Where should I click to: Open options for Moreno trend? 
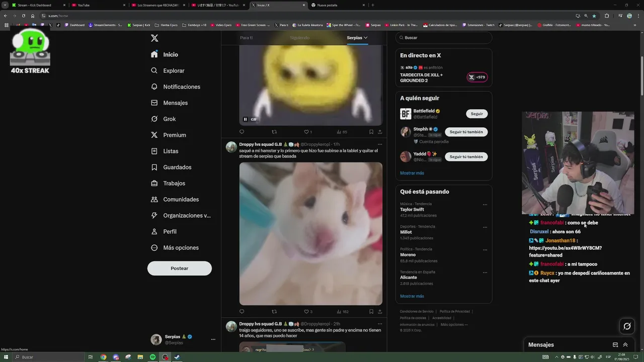[485, 250]
